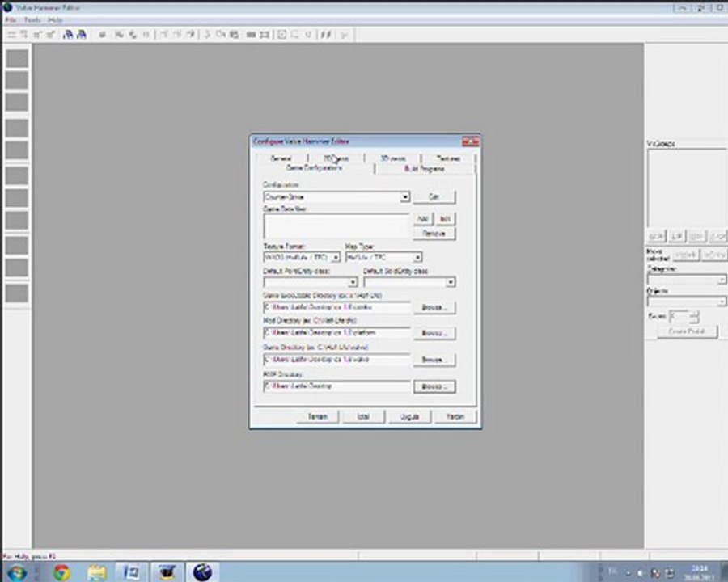The width and height of the screenshot is (728, 582).
Task: Open the Map Type dropdown
Action: point(383,257)
